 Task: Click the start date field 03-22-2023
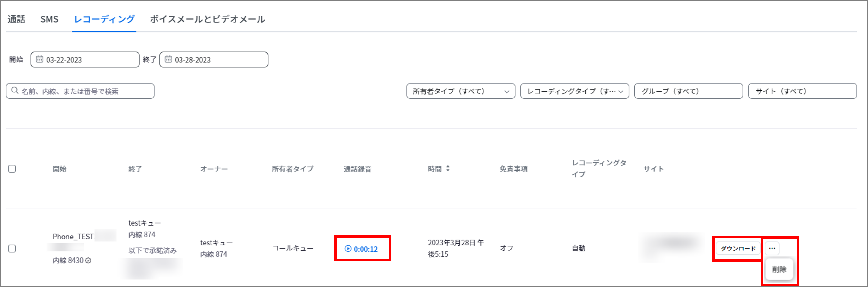[85, 60]
